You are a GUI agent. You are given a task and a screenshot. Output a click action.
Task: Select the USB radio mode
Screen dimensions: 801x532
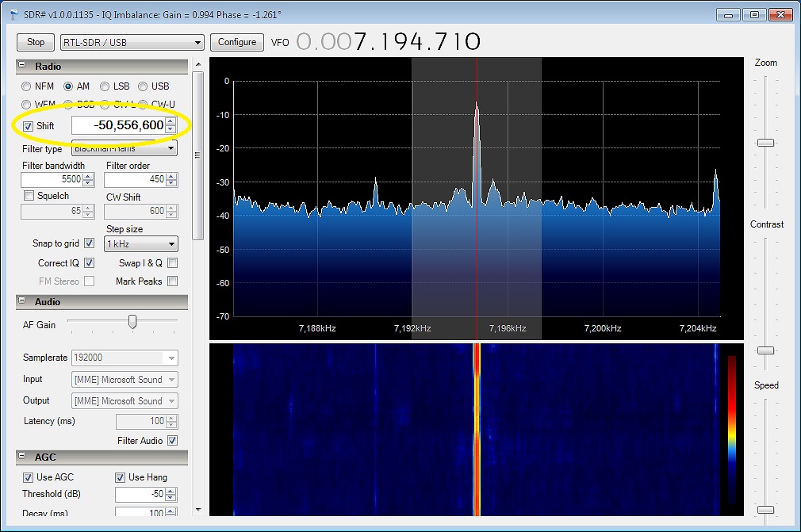144,86
